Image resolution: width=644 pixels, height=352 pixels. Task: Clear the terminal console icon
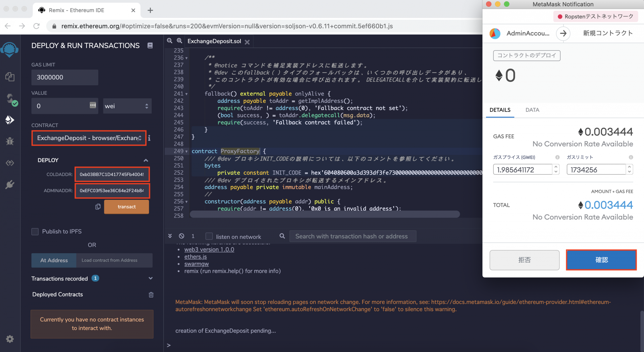point(181,236)
